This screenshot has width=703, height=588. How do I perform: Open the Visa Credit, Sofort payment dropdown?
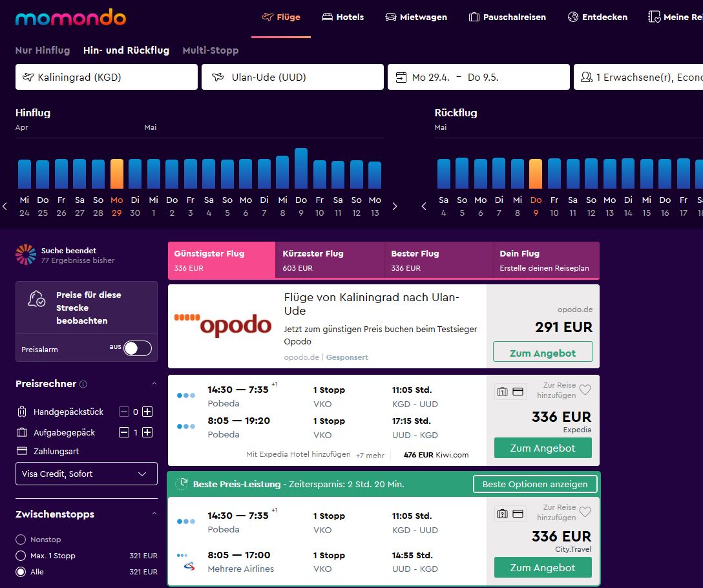[87, 474]
